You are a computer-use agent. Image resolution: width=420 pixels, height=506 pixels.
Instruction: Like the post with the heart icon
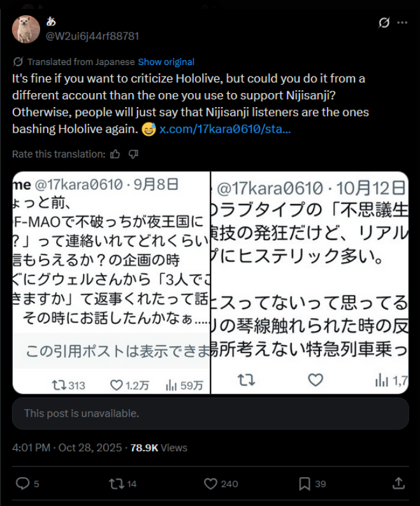211,484
